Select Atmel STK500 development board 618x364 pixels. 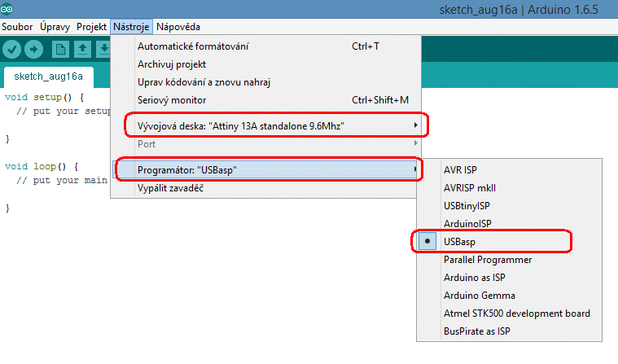click(509, 314)
